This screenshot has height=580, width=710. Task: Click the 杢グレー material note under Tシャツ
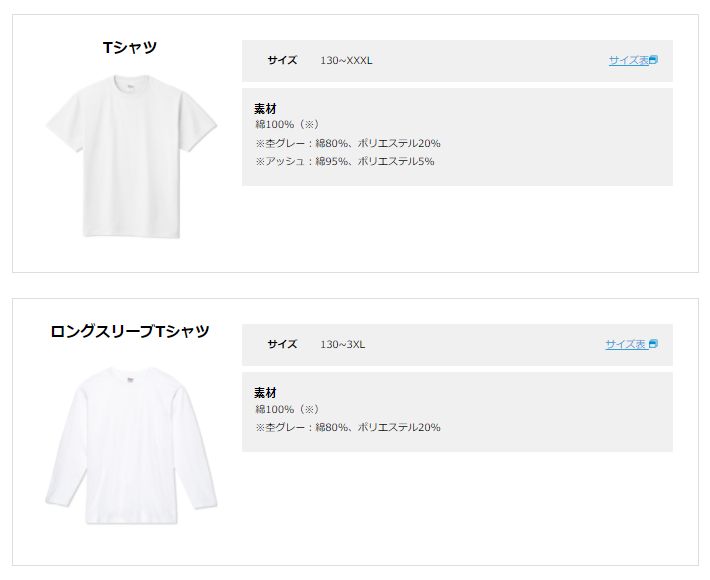point(347,143)
